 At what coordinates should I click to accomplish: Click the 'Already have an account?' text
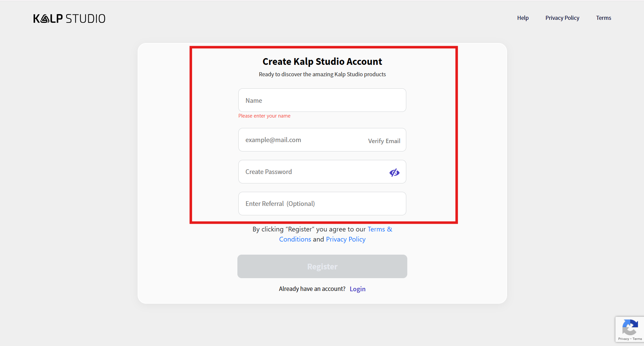312,289
